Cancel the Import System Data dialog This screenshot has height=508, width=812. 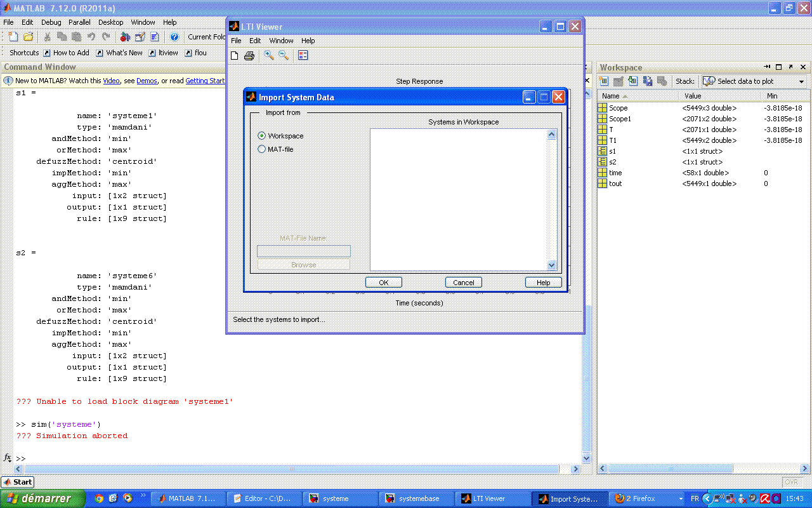pos(463,282)
